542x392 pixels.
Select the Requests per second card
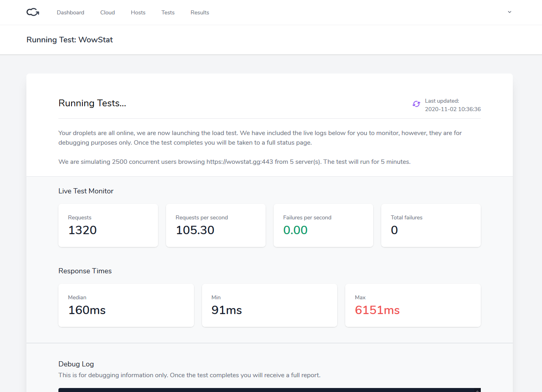(x=216, y=225)
